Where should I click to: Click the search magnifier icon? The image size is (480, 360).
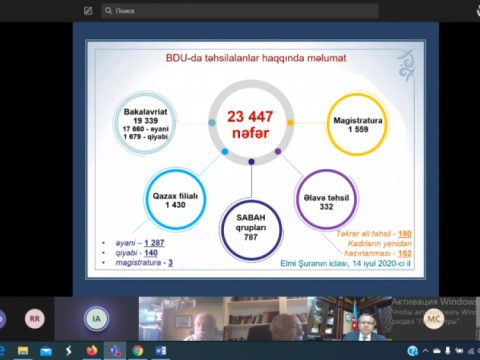pos(108,11)
